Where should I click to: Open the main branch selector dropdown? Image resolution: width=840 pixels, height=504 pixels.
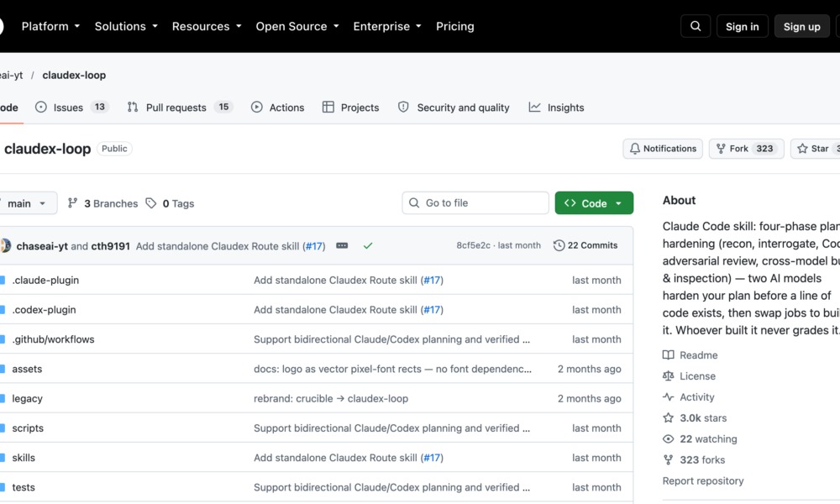[x=27, y=203]
